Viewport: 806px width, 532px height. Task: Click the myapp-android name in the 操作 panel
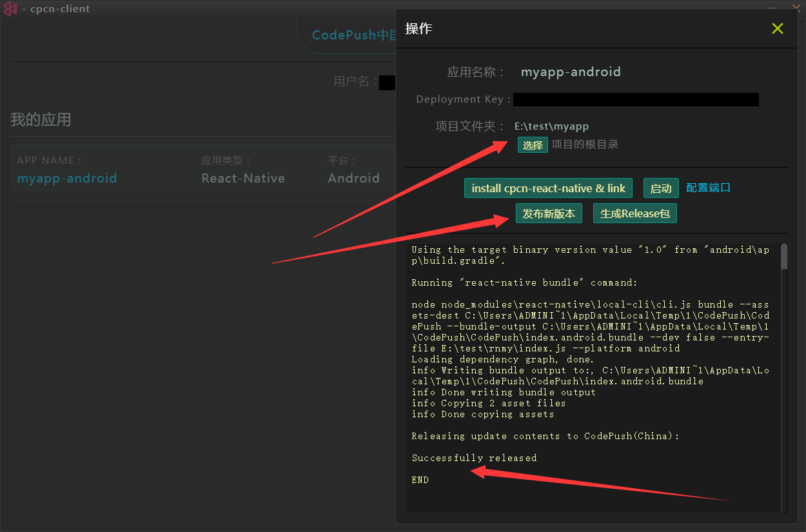point(571,72)
